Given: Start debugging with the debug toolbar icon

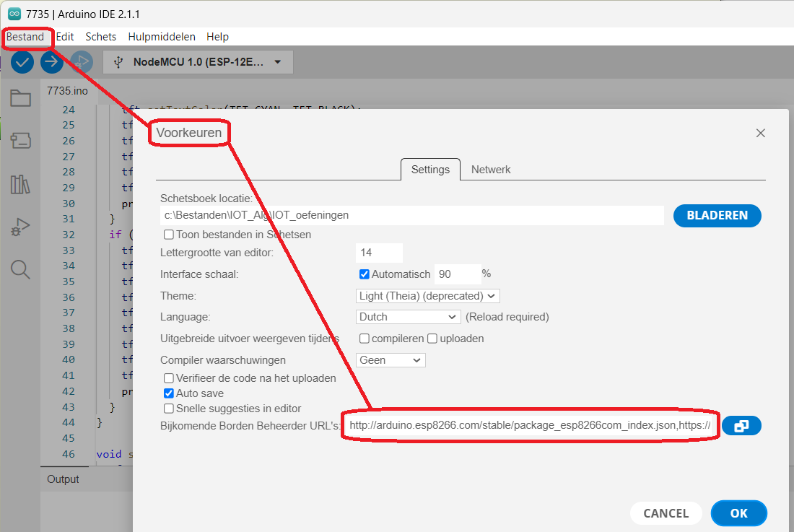Looking at the screenshot, I should click(x=82, y=62).
